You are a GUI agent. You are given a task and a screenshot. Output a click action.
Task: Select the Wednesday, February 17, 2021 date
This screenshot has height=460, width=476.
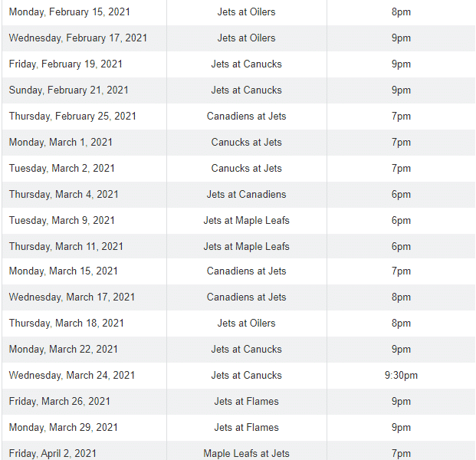tap(78, 38)
